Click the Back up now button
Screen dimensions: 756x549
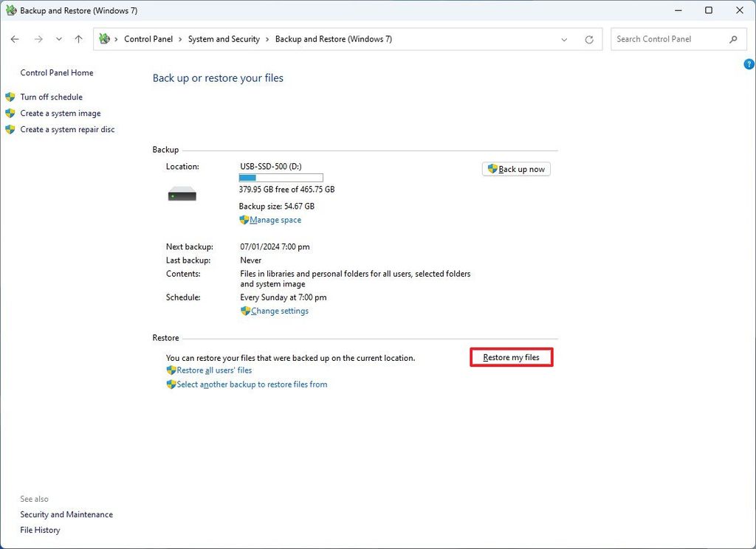coord(516,168)
